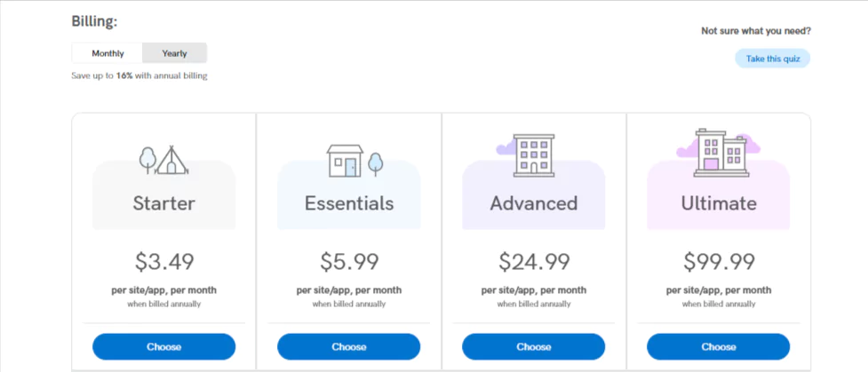Open the Take this quiz link

pyautogui.click(x=773, y=59)
